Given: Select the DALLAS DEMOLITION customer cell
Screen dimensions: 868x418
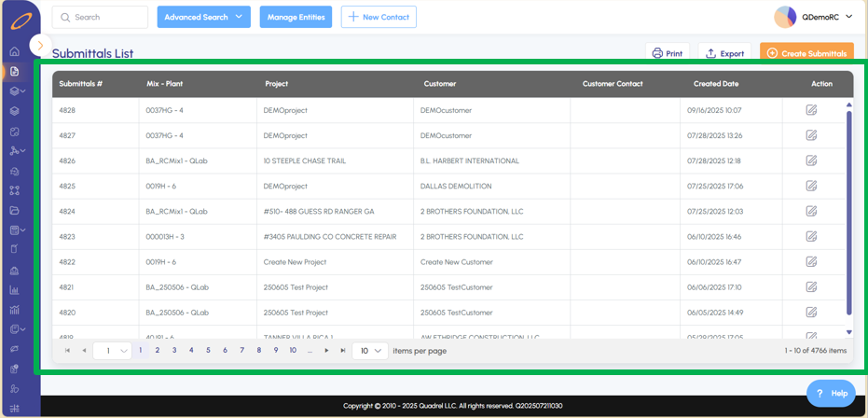Looking at the screenshot, I should coord(491,186).
